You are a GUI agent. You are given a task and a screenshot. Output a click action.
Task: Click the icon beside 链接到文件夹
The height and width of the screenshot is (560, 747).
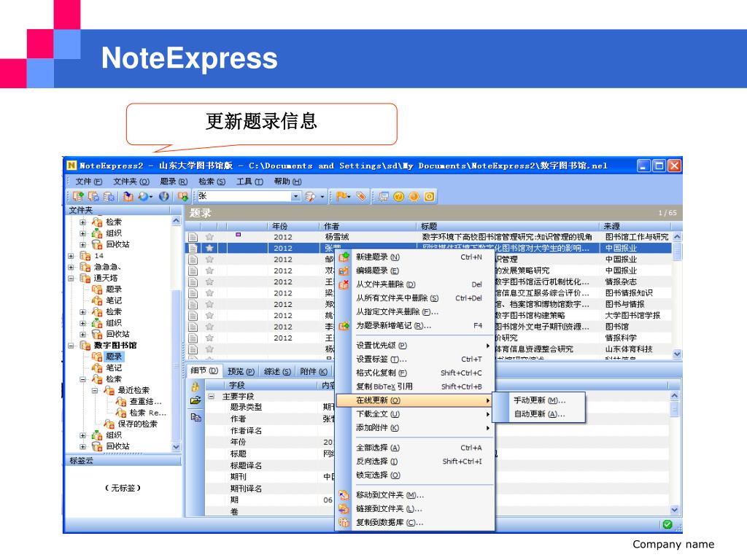(x=344, y=509)
